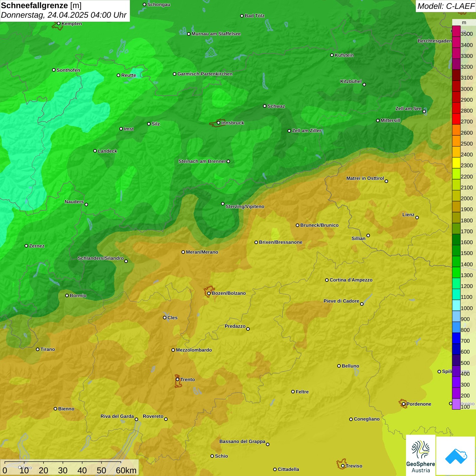Select the purple 300 m legend swatch

tap(456, 382)
